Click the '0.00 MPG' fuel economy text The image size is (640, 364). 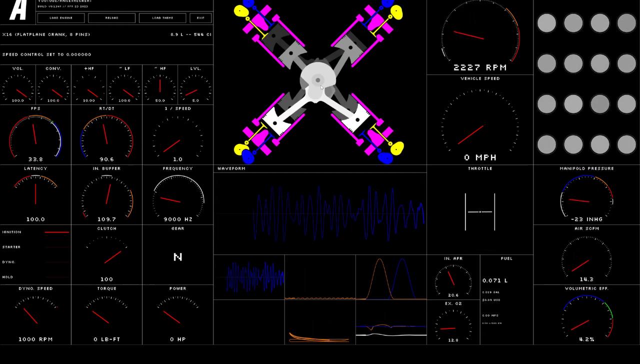490,315
